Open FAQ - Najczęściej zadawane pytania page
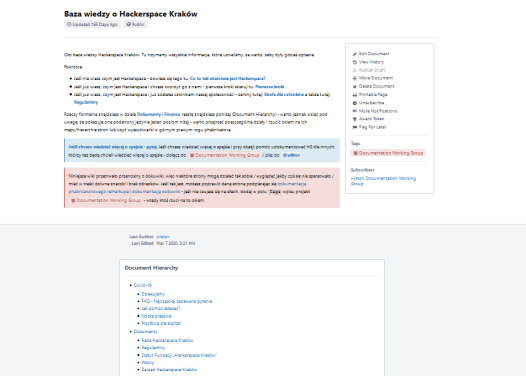The height and width of the screenshot is (376, 526). pos(177,301)
